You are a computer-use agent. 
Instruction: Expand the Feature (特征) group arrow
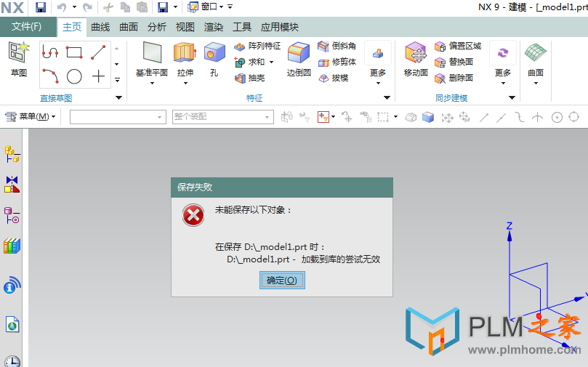[x=387, y=98]
